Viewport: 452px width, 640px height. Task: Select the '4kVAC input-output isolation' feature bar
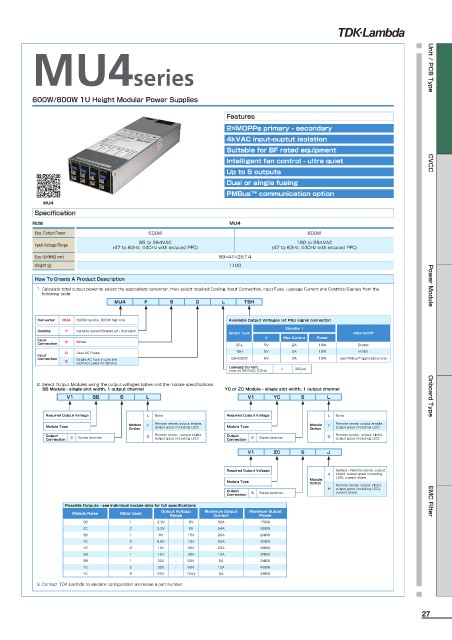pyautogui.click(x=309, y=139)
